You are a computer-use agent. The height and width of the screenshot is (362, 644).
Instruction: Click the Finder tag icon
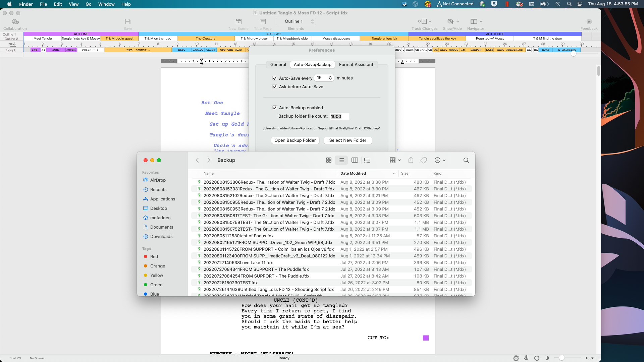click(x=424, y=160)
